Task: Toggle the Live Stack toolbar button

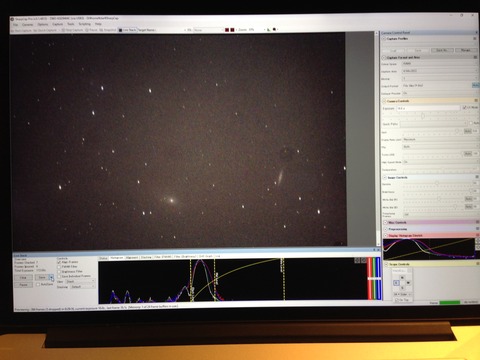Action: (128, 30)
